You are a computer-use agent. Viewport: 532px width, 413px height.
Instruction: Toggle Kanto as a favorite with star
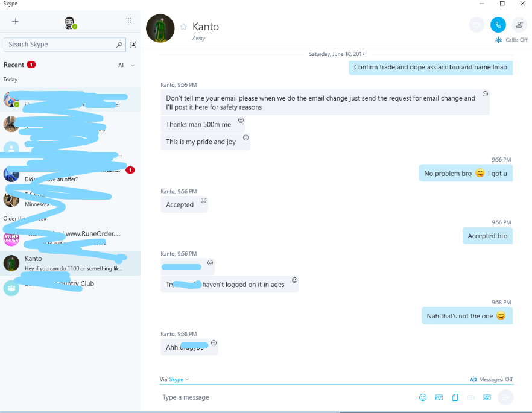(183, 27)
